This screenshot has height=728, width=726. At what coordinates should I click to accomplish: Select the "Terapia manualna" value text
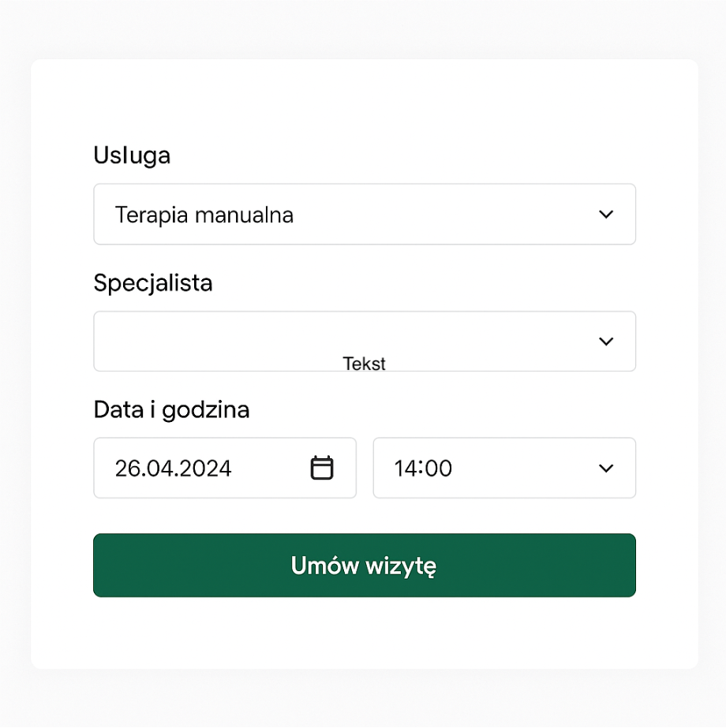[x=204, y=215]
